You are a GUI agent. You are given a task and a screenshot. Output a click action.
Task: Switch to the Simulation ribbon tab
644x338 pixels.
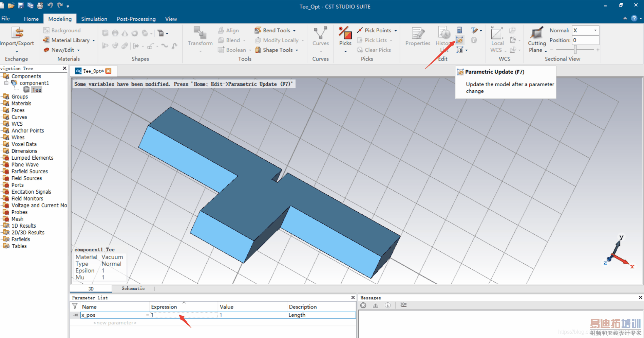tap(94, 19)
